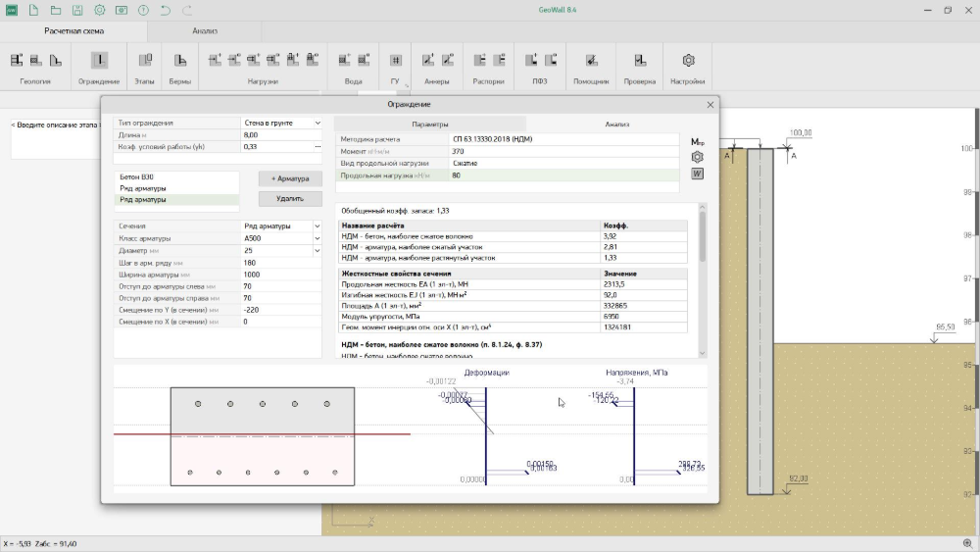Open the Класс арматуры dropdown

click(x=317, y=238)
